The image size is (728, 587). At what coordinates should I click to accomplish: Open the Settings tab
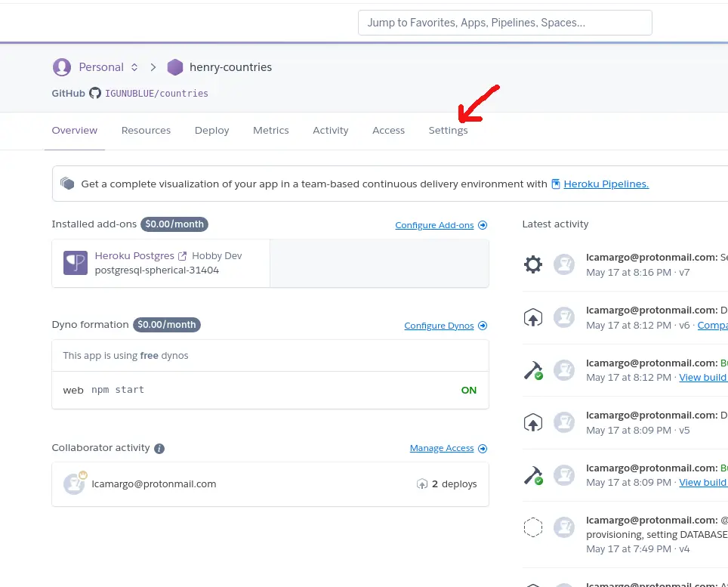point(448,131)
